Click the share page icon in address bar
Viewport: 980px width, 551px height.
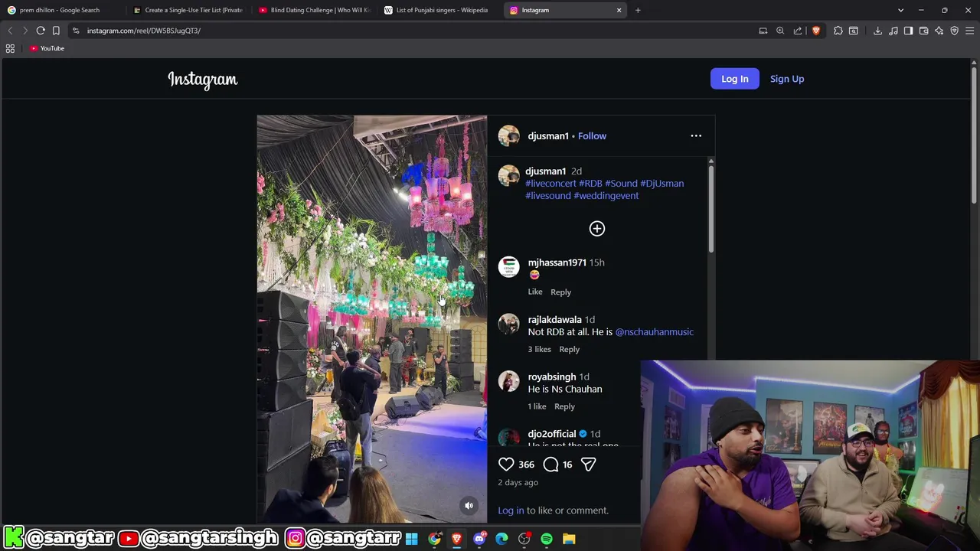[798, 31]
